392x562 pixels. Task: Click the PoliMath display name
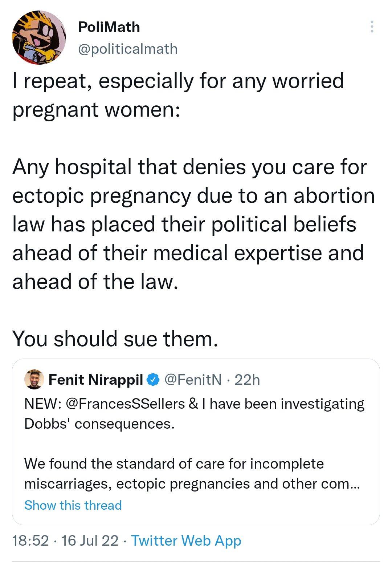[x=109, y=27]
